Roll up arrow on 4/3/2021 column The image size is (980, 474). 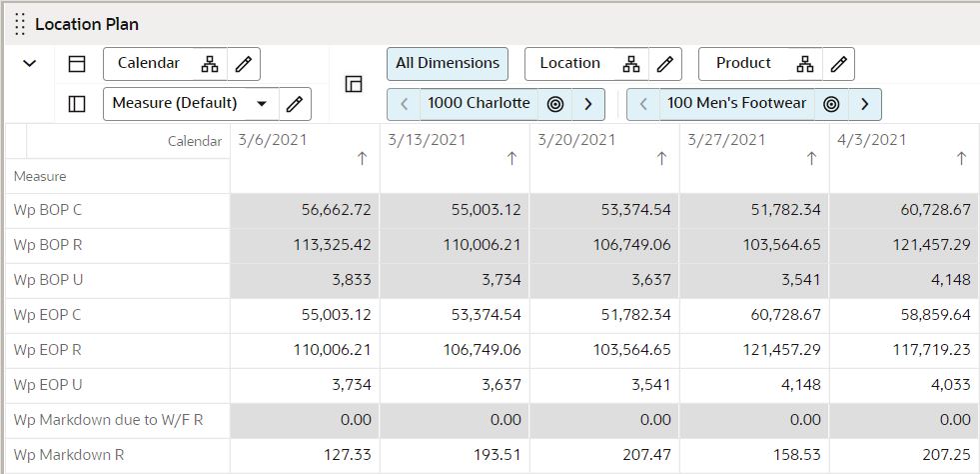[962, 159]
